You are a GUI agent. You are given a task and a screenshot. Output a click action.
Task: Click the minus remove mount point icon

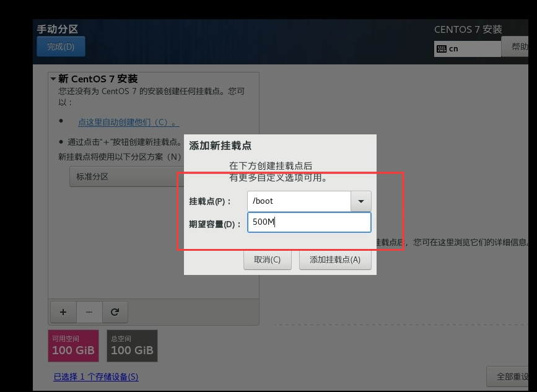click(89, 312)
